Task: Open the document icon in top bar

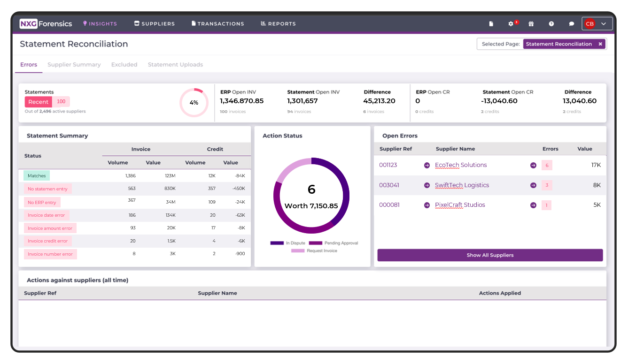Action: tap(491, 23)
